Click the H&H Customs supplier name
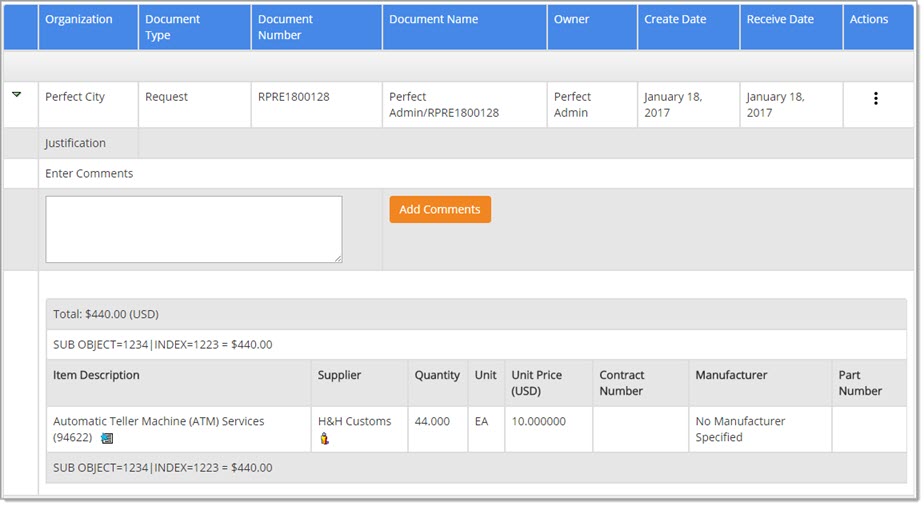 tap(354, 422)
